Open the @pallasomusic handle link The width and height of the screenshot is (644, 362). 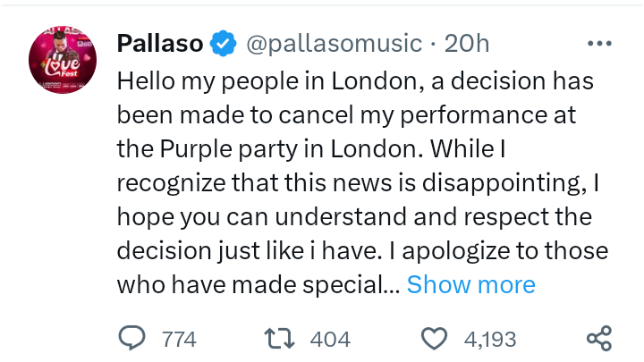333,43
